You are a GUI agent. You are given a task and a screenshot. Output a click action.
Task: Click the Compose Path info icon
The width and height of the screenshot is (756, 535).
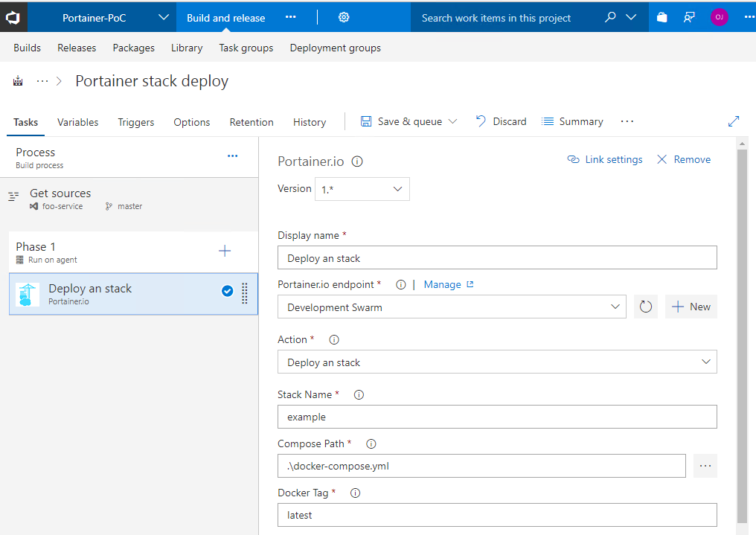coord(371,444)
